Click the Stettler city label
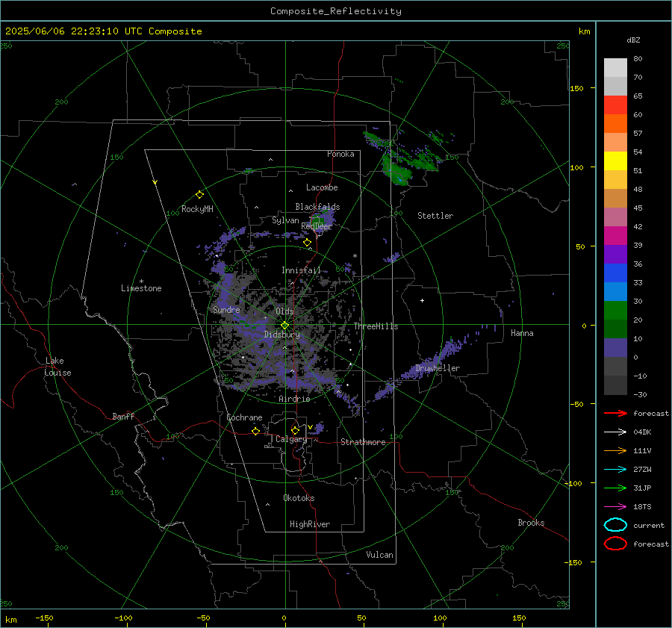This screenshot has width=672, height=628. pyautogui.click(x=435, y=216)
